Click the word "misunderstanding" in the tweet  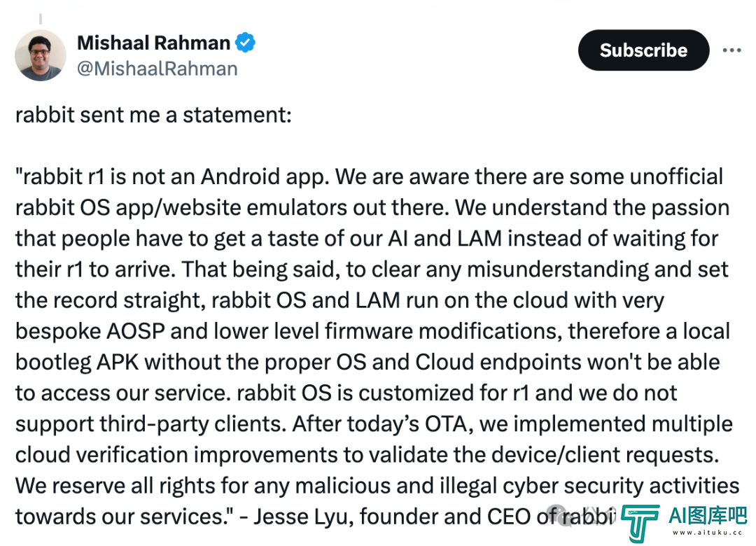point(558,269)
